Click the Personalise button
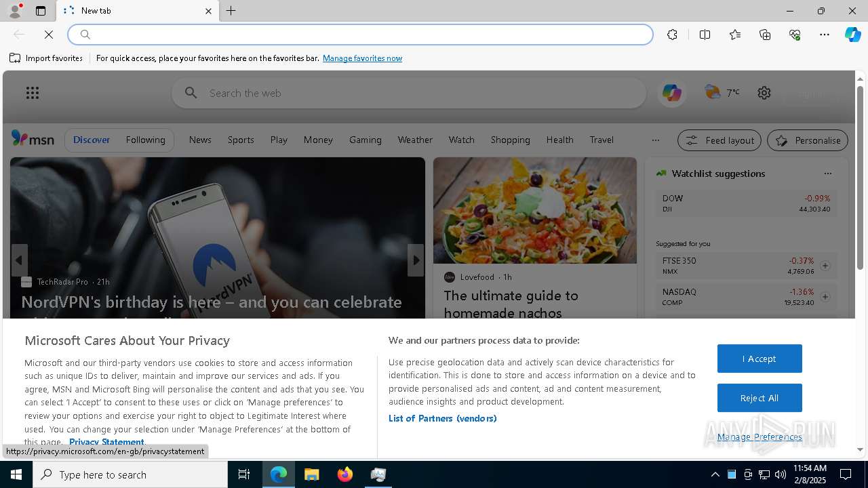The height and width of the screenshot is (488, 868). point(808,140)
